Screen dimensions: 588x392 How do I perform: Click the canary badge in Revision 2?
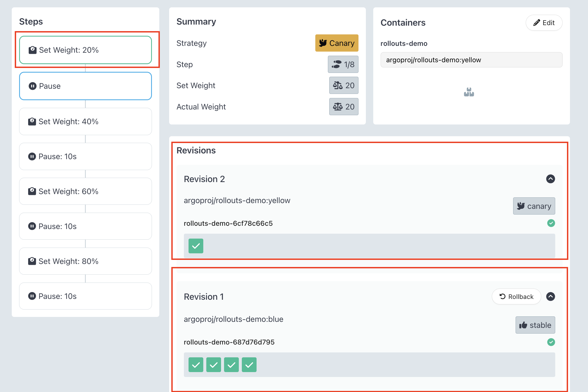point(534,206)
